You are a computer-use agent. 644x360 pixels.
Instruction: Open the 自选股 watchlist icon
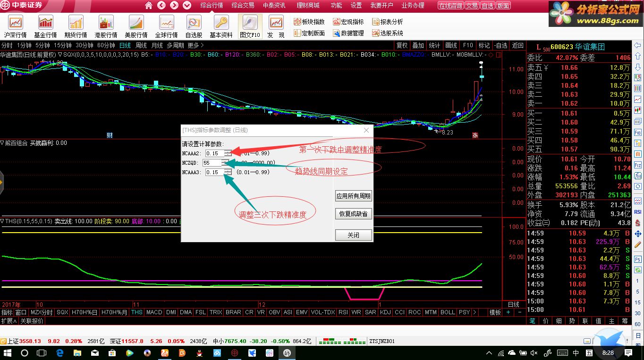point(194,26)
